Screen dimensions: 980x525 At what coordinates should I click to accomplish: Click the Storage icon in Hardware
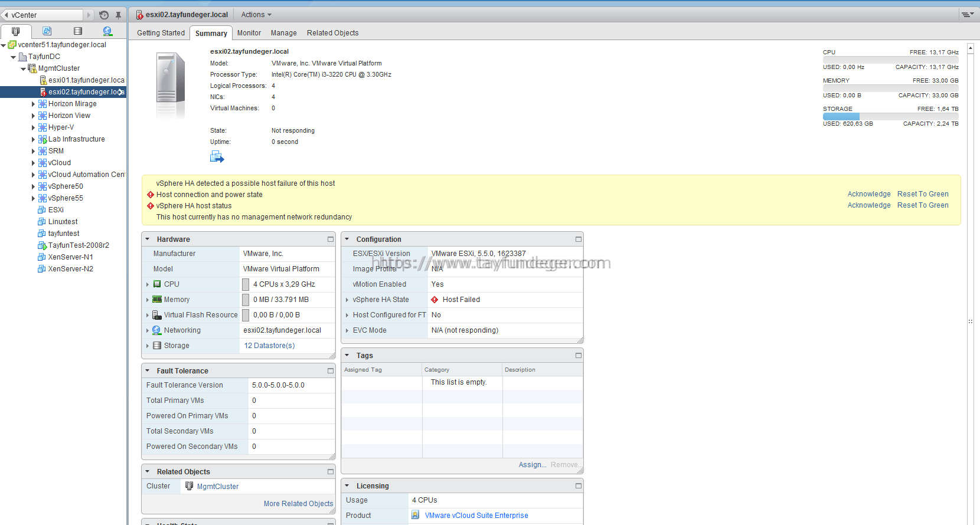tap(157, 345)
